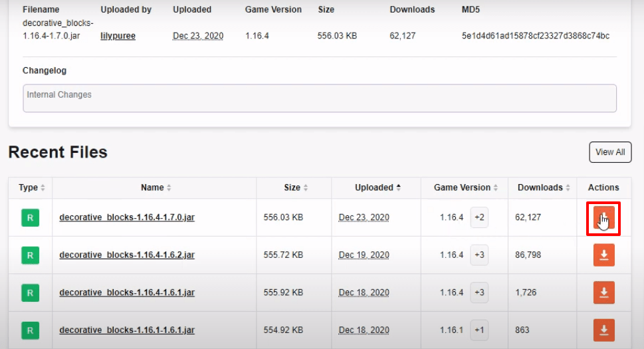Click the 555.72 KB size cell
Screen dimensions: 644x349
[283, 255]
